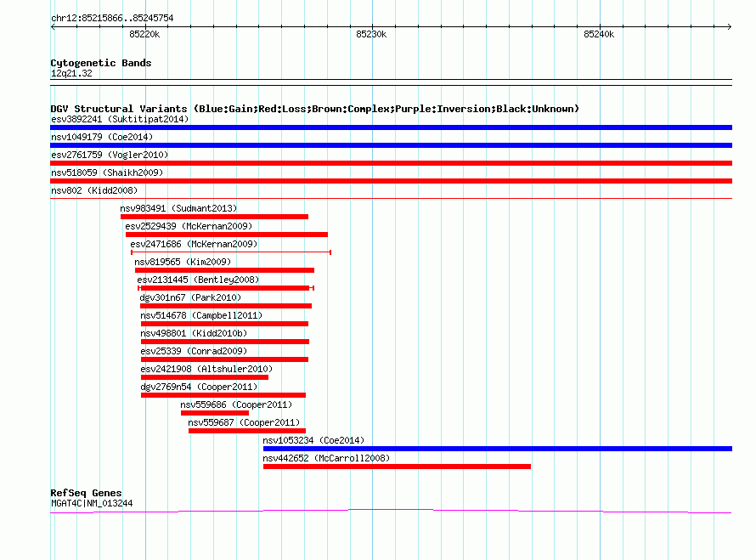Click nsv559686 (Cooper2011) label

click(236, 404)
